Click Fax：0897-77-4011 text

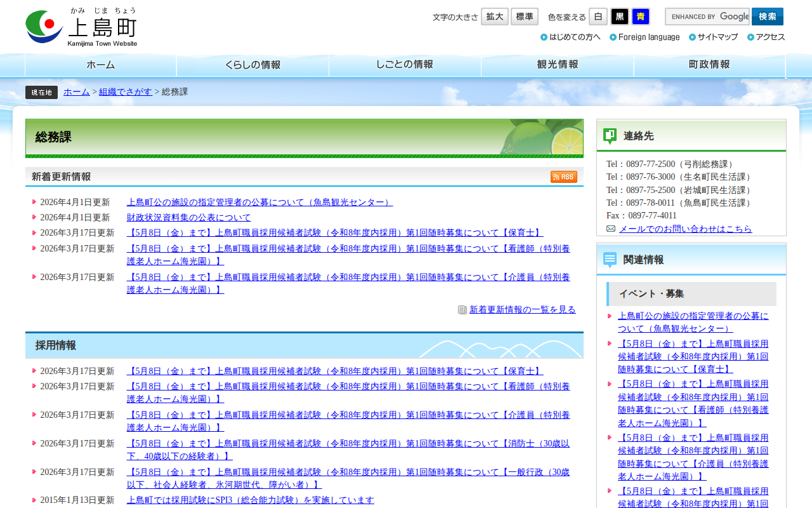point(641,216)
